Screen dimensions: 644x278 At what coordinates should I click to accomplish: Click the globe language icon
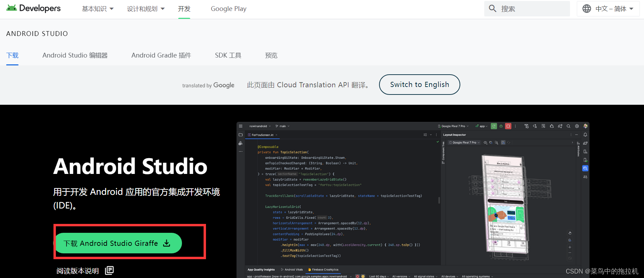[x=587, y=9]
